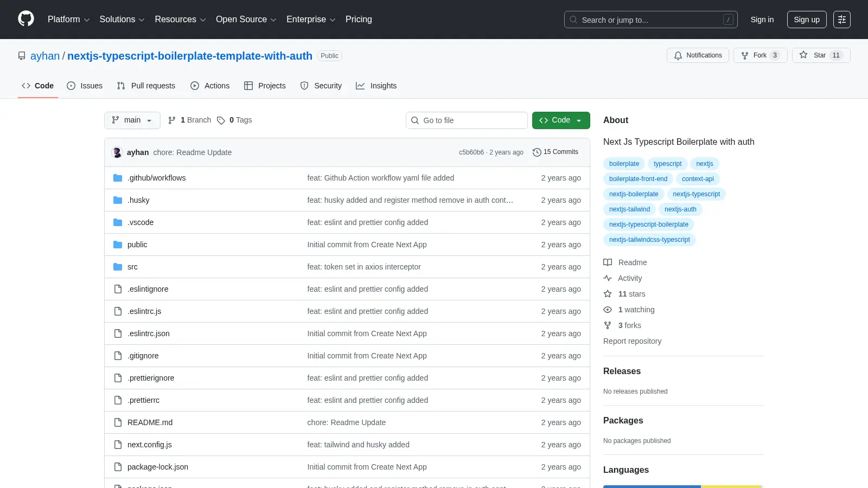Screen dimensions: 868x488
Task: Switch to the Pull requests tab
Action: (146, 86)
